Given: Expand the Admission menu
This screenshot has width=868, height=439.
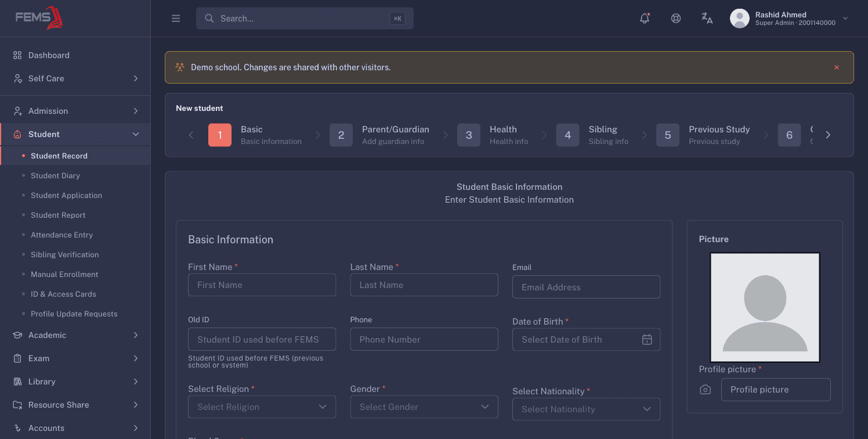Looking at the screenshot, I should (75, 111).
